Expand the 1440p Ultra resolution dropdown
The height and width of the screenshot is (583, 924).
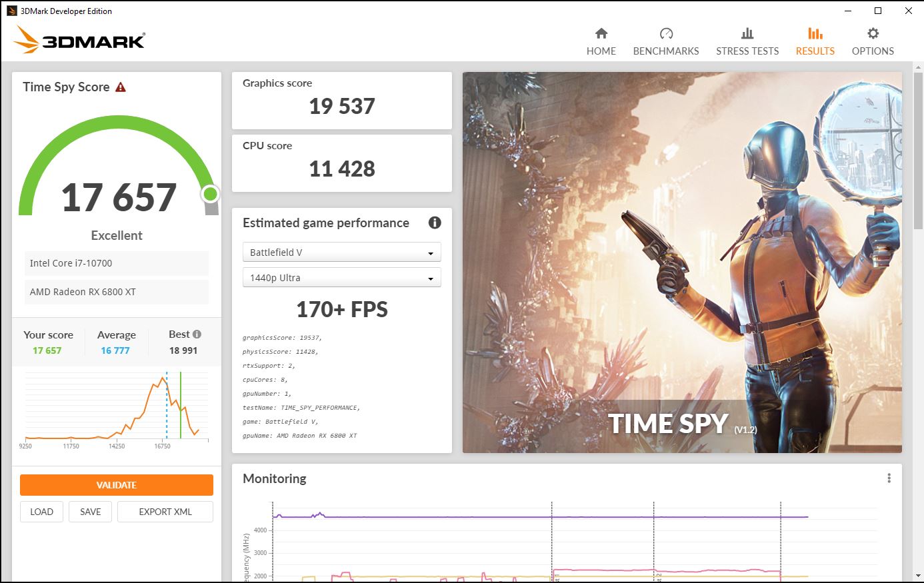click(341, 278)
